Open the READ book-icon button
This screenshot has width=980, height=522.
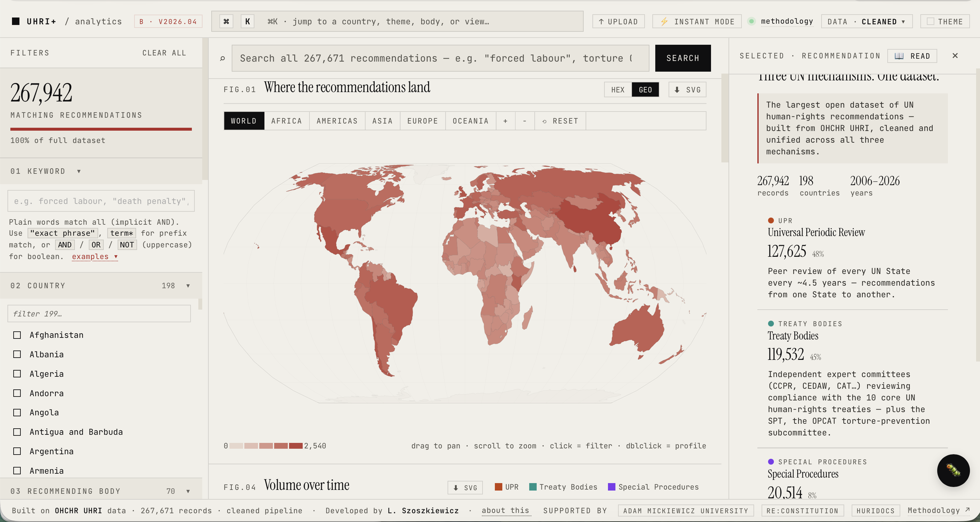(x=912, y=56)
